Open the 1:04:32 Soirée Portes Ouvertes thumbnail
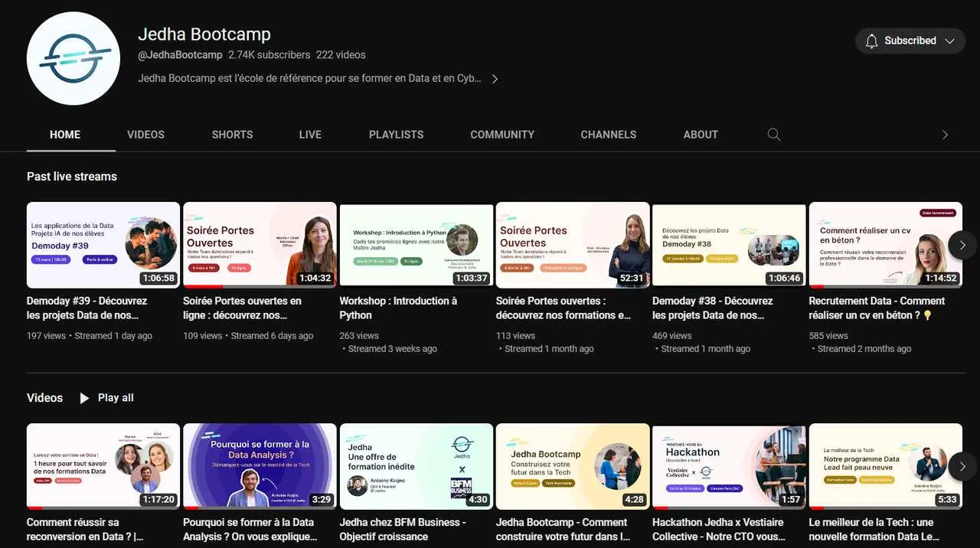Viewport: 980px width, 548px height. coord(260,245)
